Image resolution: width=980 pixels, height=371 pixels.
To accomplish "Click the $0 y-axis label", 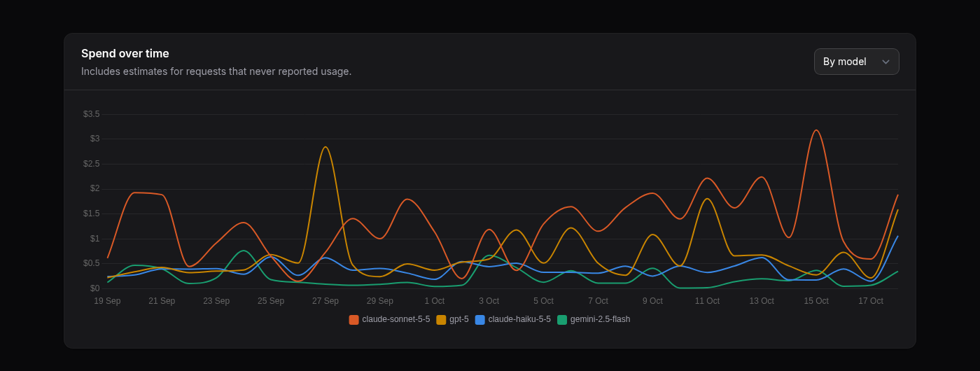I will (94, 288).
